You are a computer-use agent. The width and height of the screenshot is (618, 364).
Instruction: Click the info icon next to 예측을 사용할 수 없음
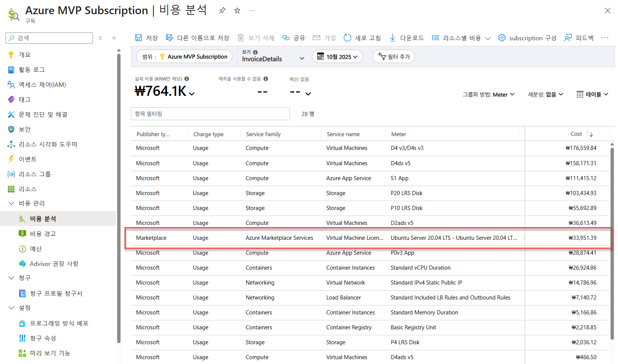(x=266, y=79)
